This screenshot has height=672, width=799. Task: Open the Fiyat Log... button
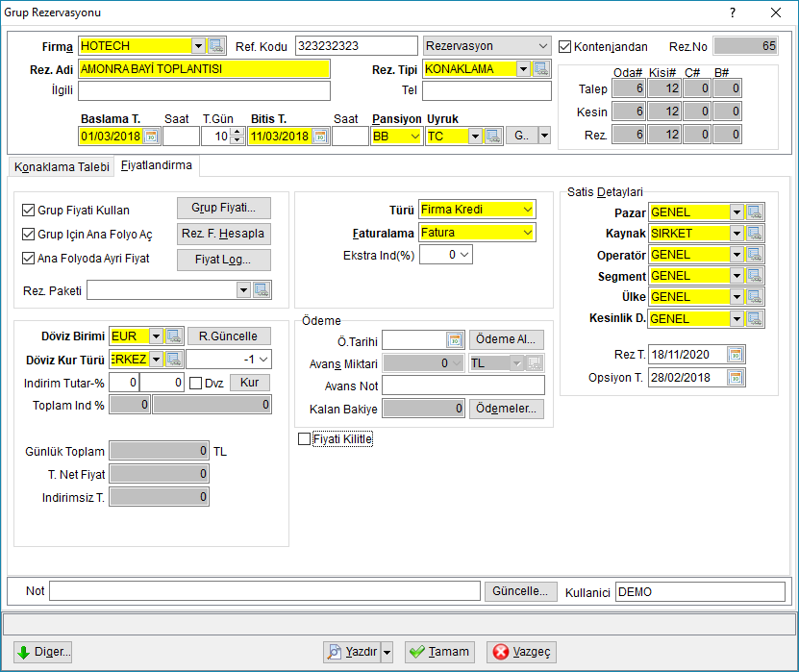pyautogui.click(x=224, y=260)
